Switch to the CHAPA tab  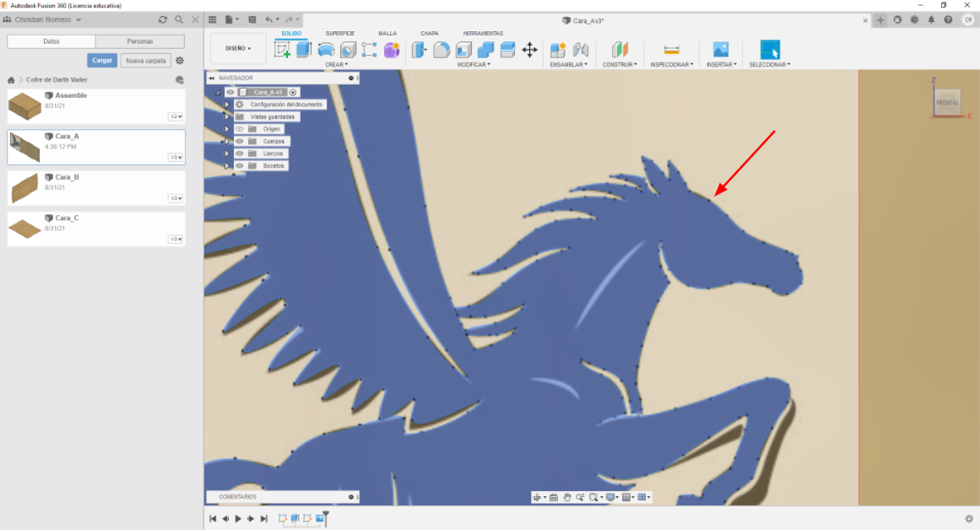point(430,34)
